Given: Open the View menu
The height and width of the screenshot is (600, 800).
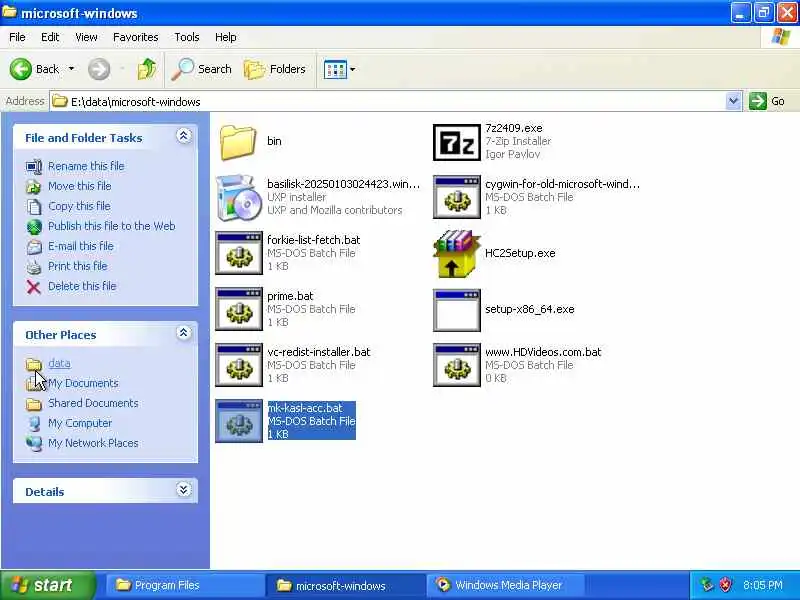Looking at the screenshot, I should [86, 37].
